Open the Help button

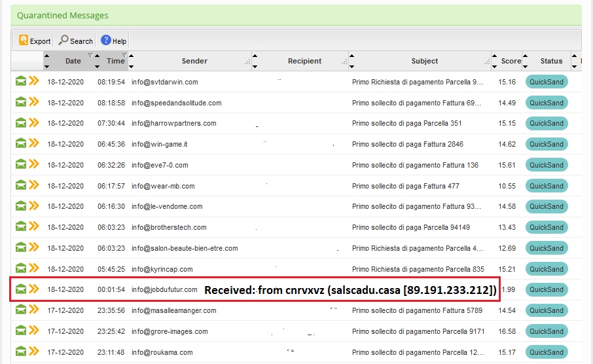113,41
